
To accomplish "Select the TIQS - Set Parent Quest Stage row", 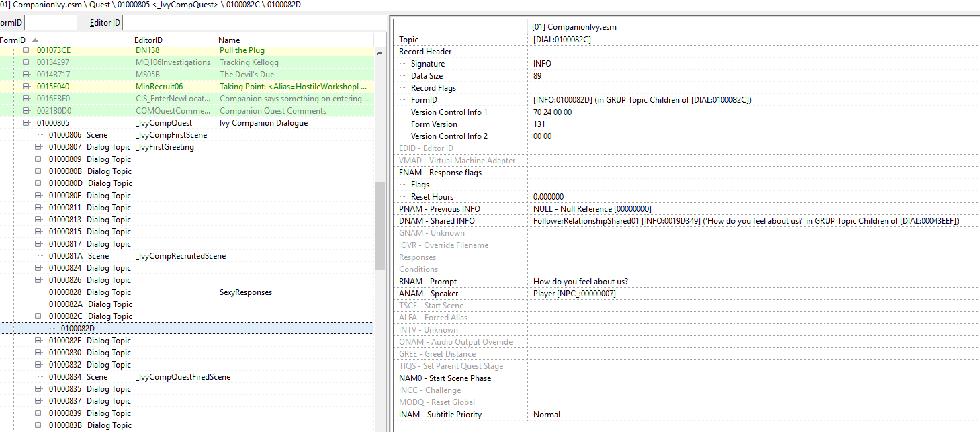I will point(686,366).
